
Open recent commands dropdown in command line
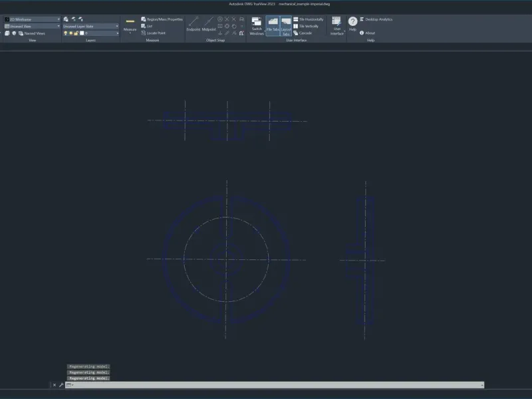point(70,385)
